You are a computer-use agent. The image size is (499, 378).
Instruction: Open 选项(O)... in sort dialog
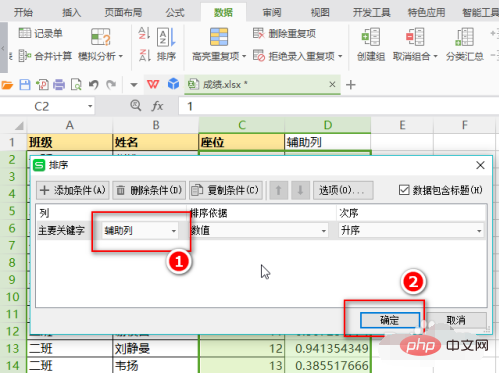pos(343,190)
